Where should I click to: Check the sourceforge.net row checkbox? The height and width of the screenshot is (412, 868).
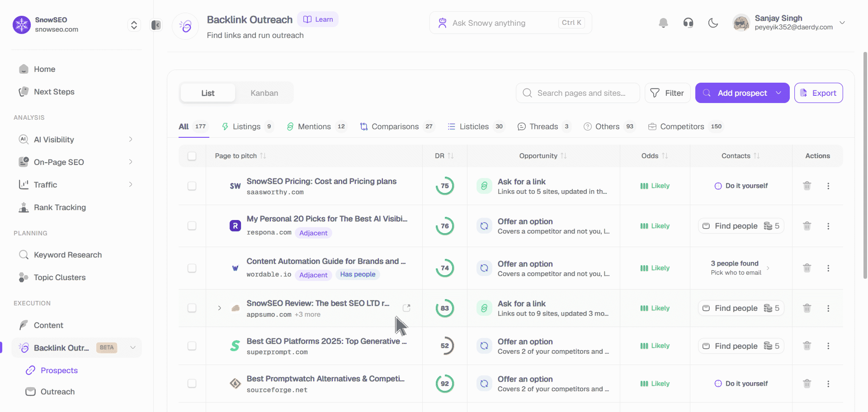pyautogui.click(x=192, y=384)
